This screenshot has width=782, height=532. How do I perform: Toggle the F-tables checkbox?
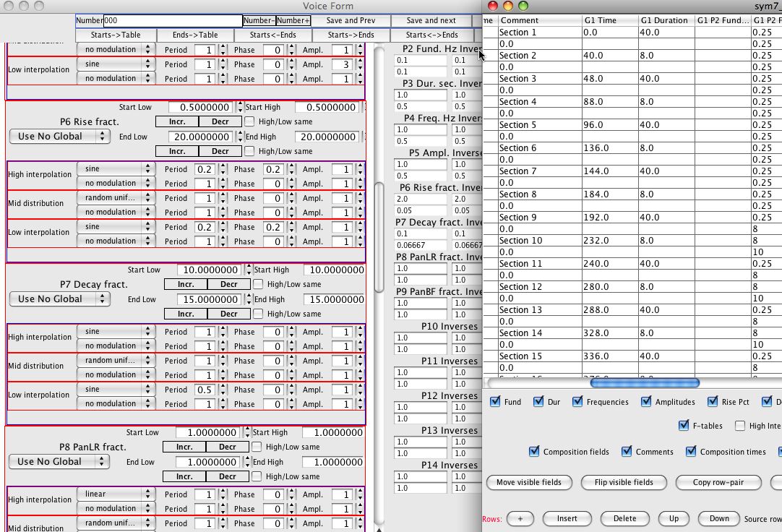(684, 425)
